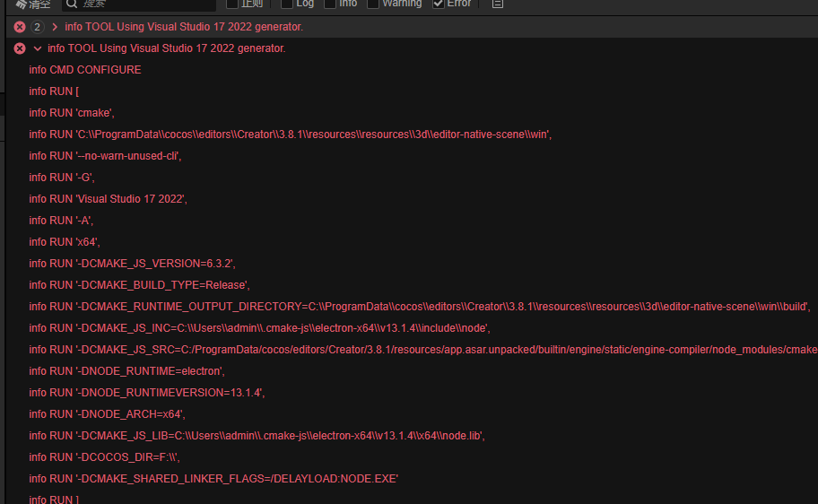This screenshot has width=818, height=504.
Task: Click error icon of the expanded second entry
Action: (20, 48)
